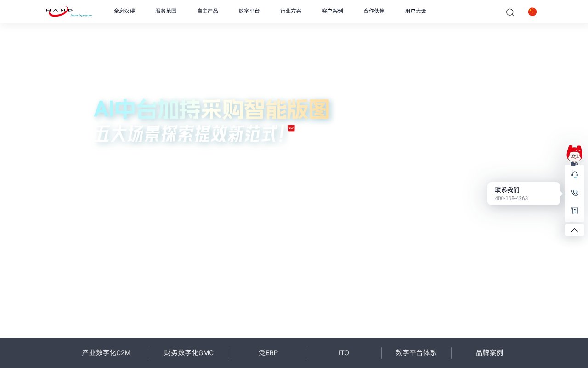
Task: Open the site search via magnifier icon
Action: 510,12
